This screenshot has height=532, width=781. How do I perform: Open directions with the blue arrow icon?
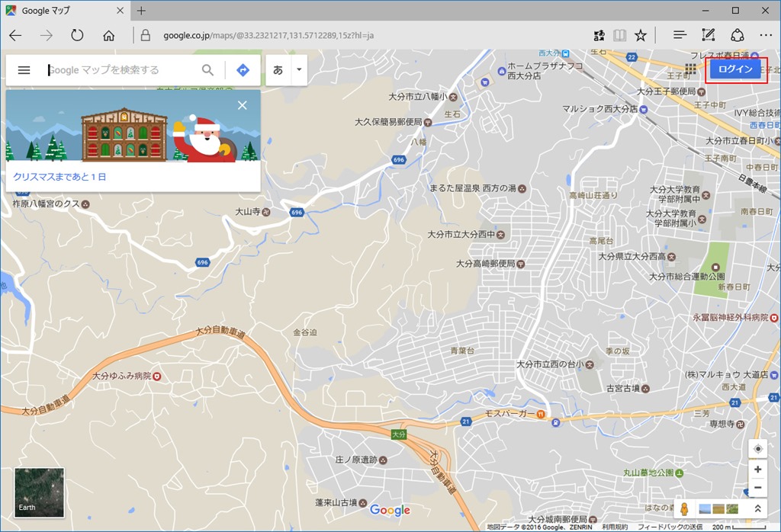pos(243,70)
